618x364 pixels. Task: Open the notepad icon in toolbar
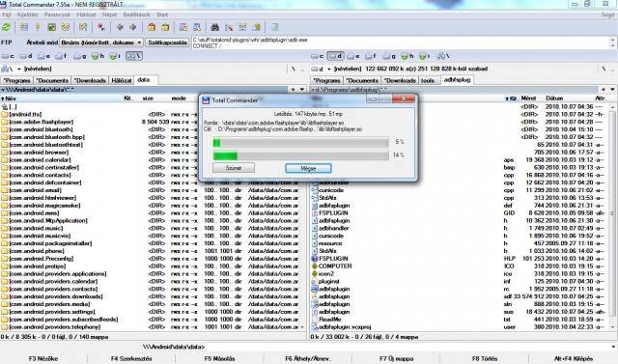(x=274, y=27)
